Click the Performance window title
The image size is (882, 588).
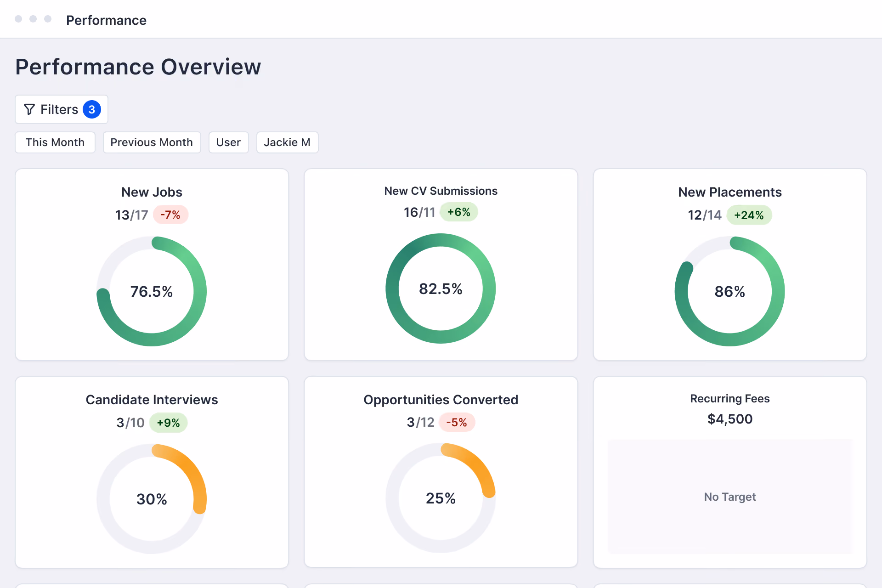point(106,20)
